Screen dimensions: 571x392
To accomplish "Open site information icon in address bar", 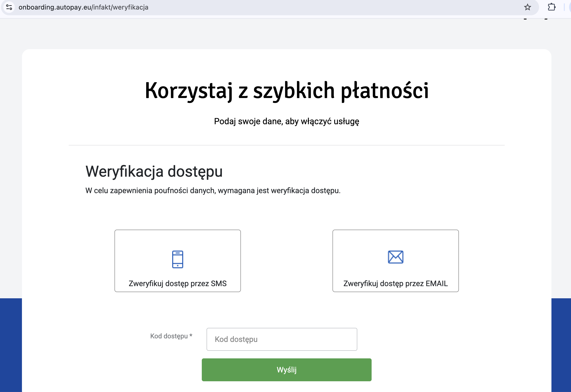I will pyautogui.click(x=9, y=7).
